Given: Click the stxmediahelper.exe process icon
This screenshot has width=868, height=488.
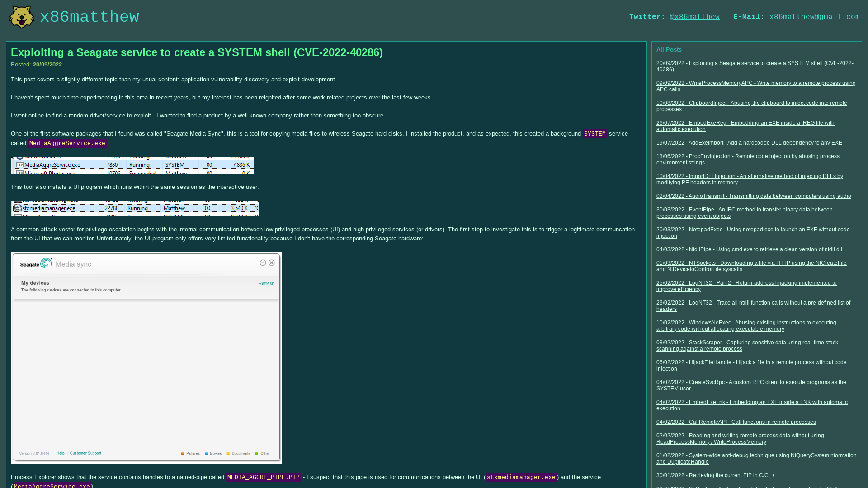Looking at the screenshot, I should (19, 201).
